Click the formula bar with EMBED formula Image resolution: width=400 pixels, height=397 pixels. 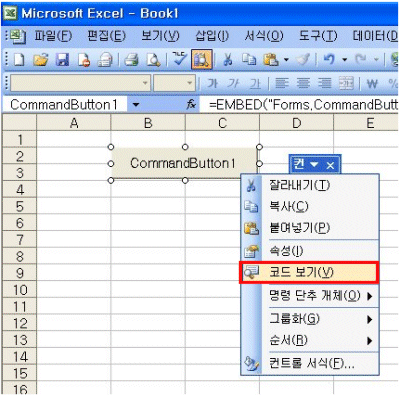coord(299,105)
